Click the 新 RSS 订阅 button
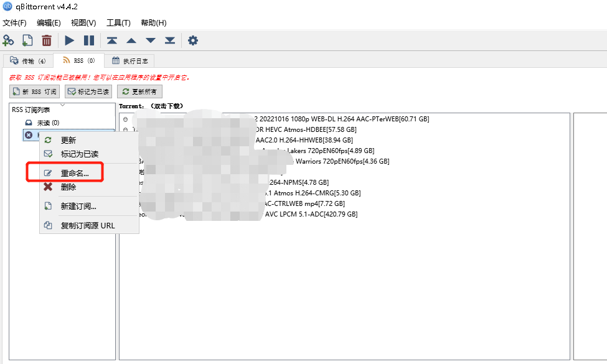 pyautogui.click(x=34, y=91)
